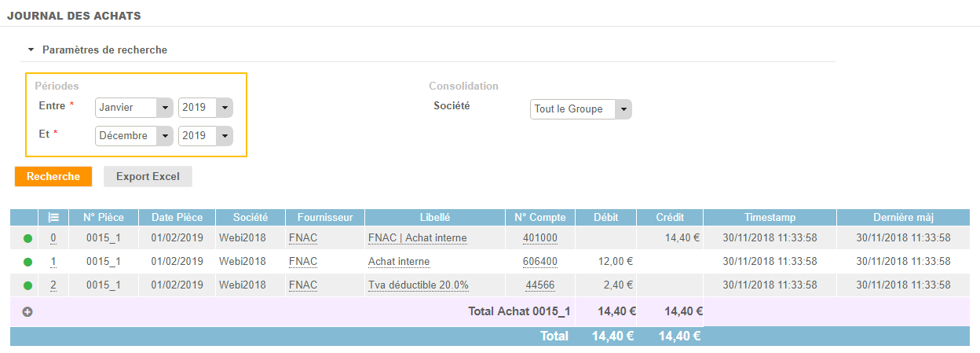Open Société dropdown Tout le Groupe
The image size is (980, 353).
580,109
